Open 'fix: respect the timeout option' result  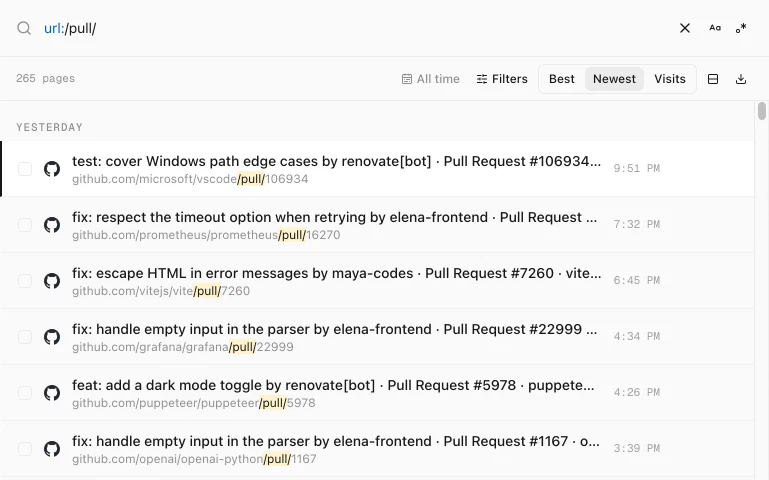pyautogui.click(x=334, y=217)
